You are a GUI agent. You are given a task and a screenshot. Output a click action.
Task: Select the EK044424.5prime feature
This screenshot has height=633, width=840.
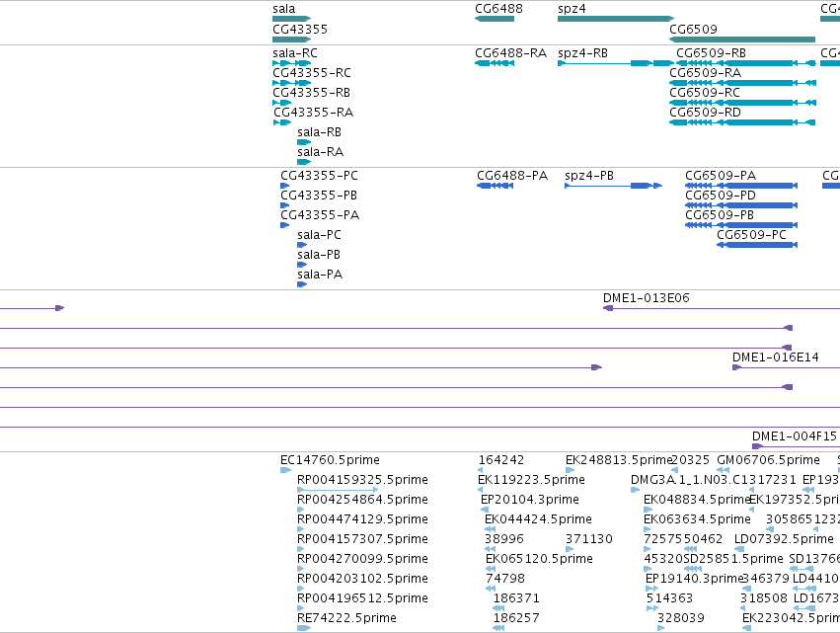tap(491, 529)
